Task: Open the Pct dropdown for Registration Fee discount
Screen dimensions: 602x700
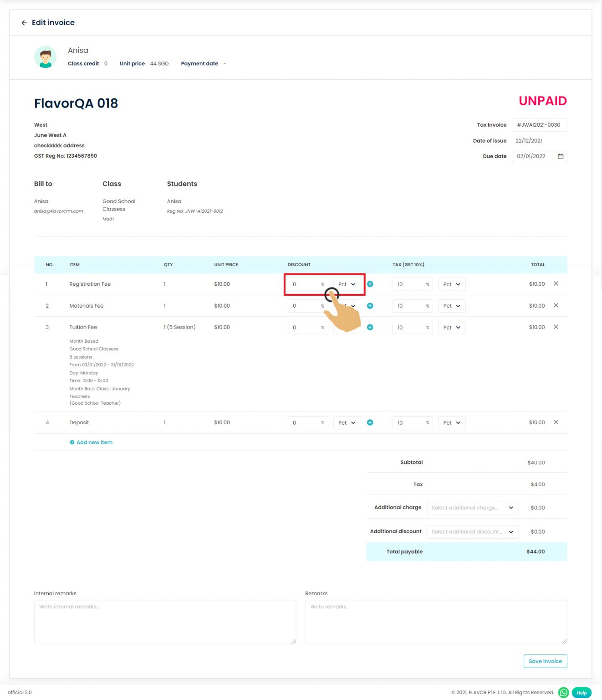Action: [347, 284]
